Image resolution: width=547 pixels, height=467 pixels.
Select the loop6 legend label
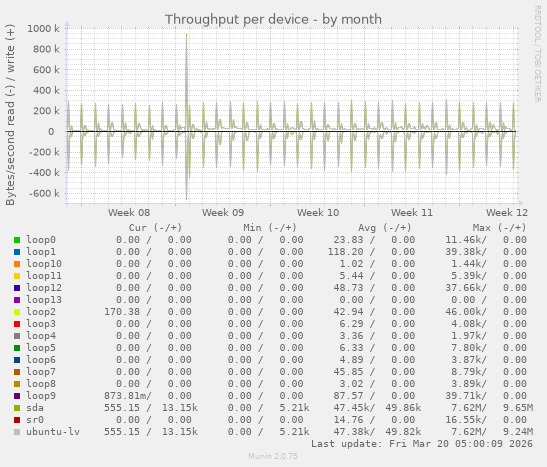point(41,360)
